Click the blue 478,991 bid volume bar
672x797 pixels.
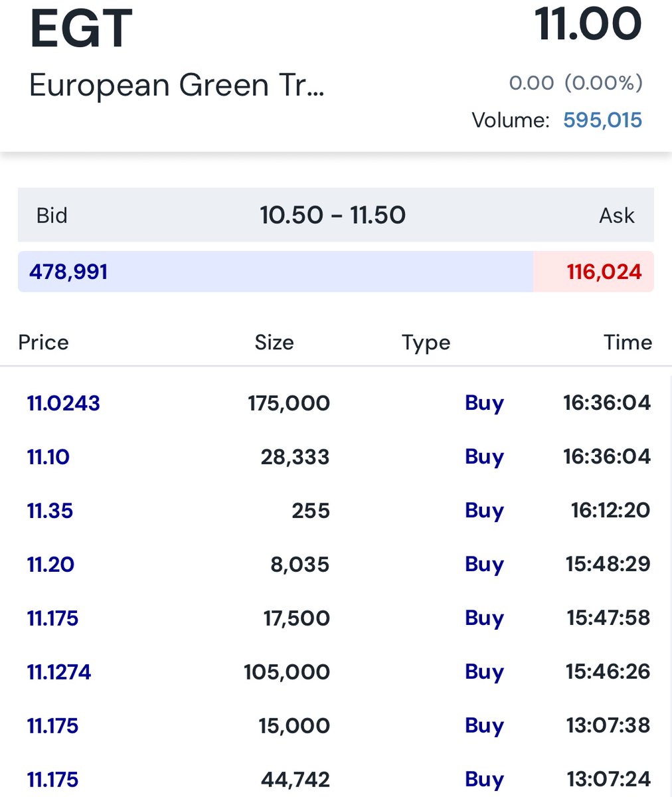[x=276, y=272]
